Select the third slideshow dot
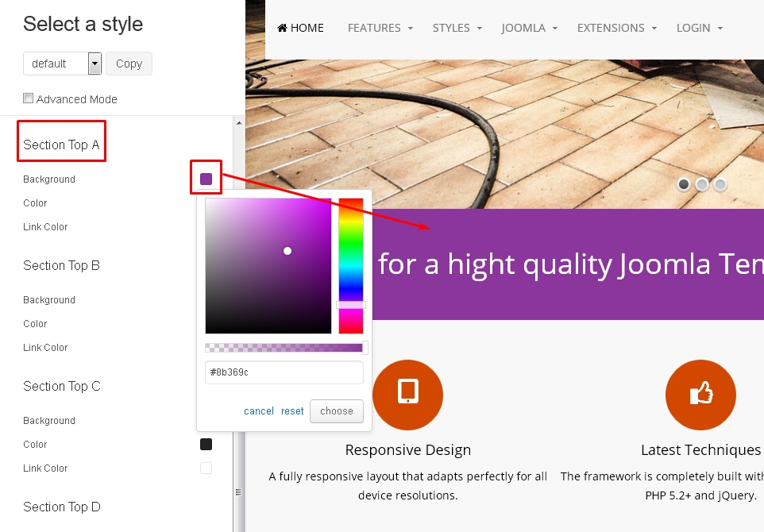The height and width of the screenshot is (532, 764). [x=720, y=184]
